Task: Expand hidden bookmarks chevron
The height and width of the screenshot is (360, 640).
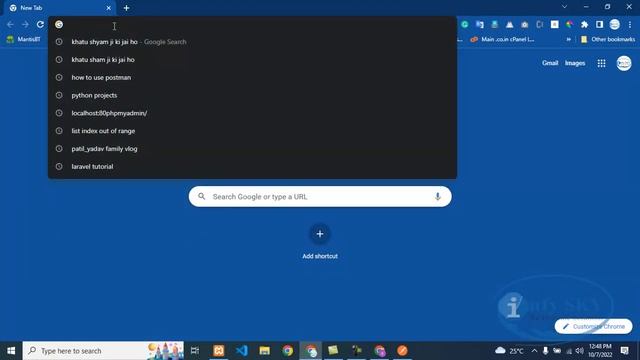Action: (x=569, y=39)
